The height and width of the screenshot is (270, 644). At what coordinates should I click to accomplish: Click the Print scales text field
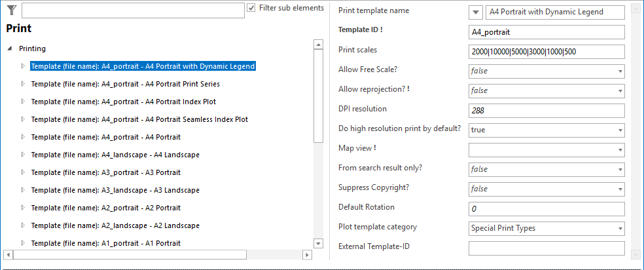tap(546, 51)
